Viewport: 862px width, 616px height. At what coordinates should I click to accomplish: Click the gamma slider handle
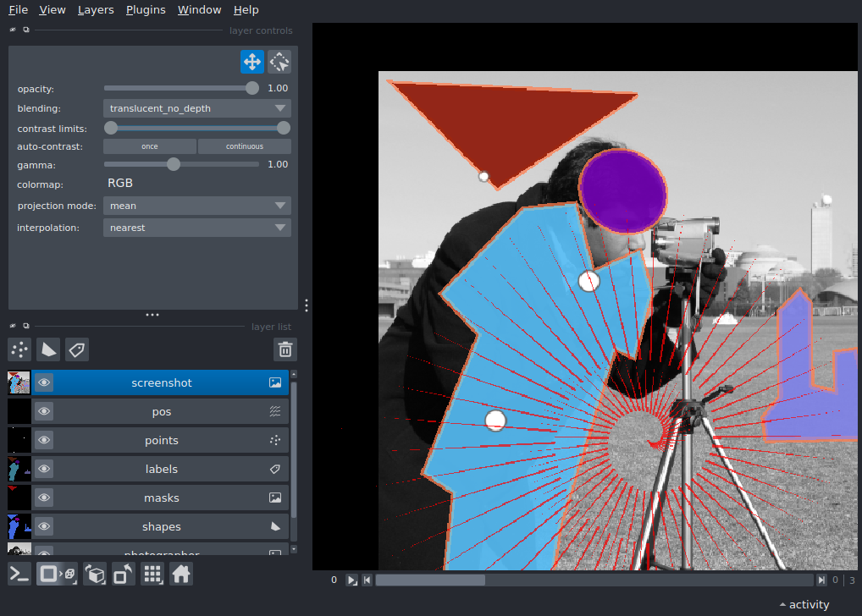[x=174, y=164]
